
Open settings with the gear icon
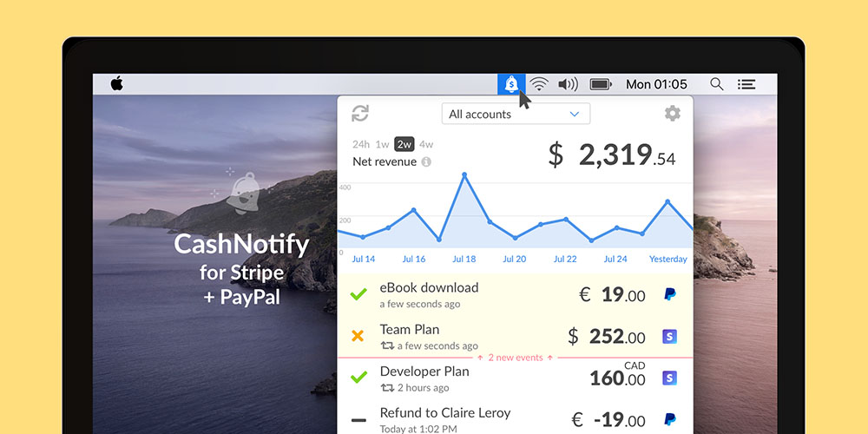pyautogui.click(x=672, y=114)
